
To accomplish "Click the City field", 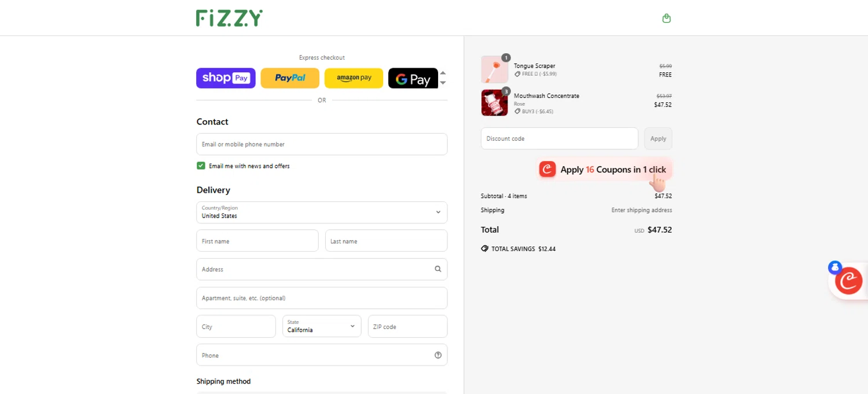I will pos(236,326).
